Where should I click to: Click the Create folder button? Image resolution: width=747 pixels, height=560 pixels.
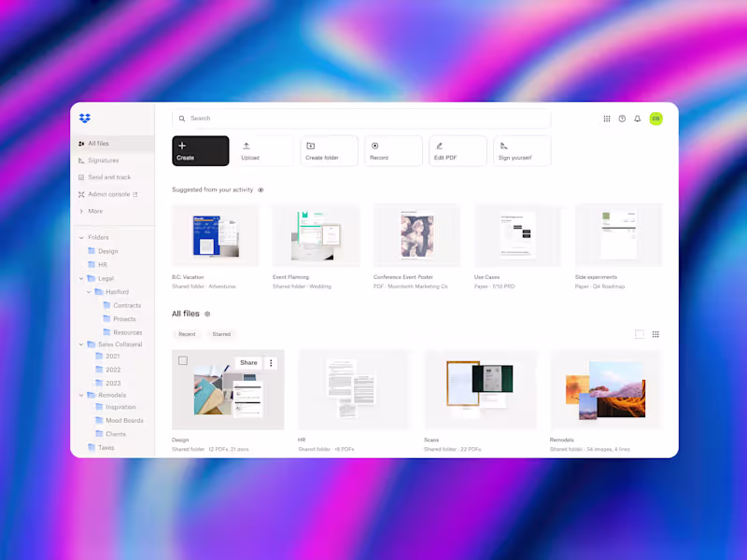pyautogui.click(x=329, y=151)
